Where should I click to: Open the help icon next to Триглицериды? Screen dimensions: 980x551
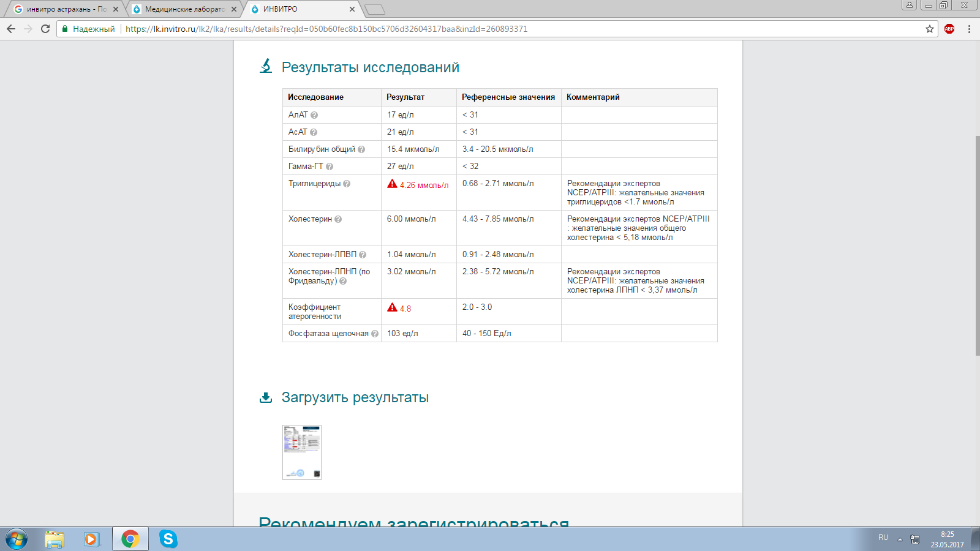click(347, 184)
